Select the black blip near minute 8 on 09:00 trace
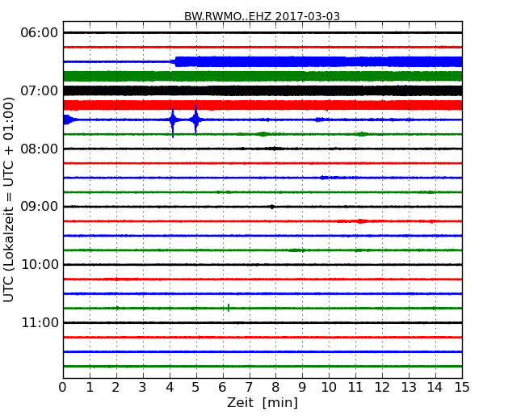This screenshot has height=420, width=525. pos(272,207)
